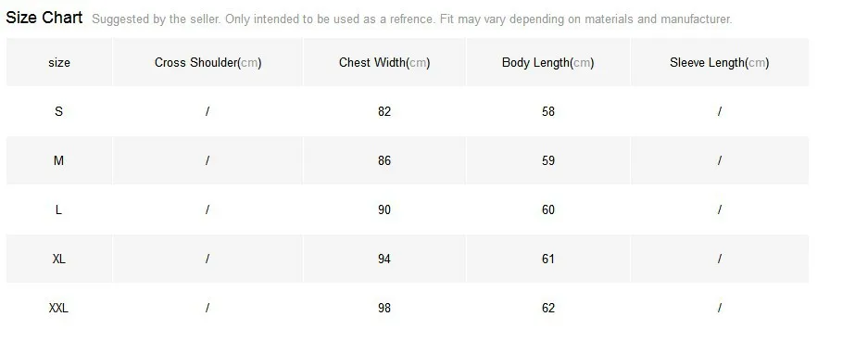Select the L size row label
This screenshot has height=342, width=868.
click(58, 209)
